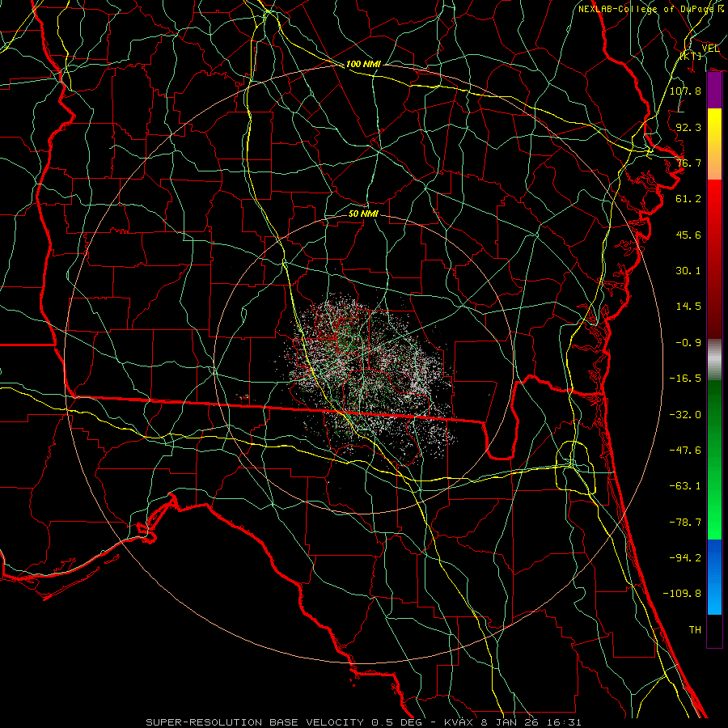This screenshot has width=728, height=728.
Task: Click the yellow-orange segment of velocity color bar
Action: (714, 144)
